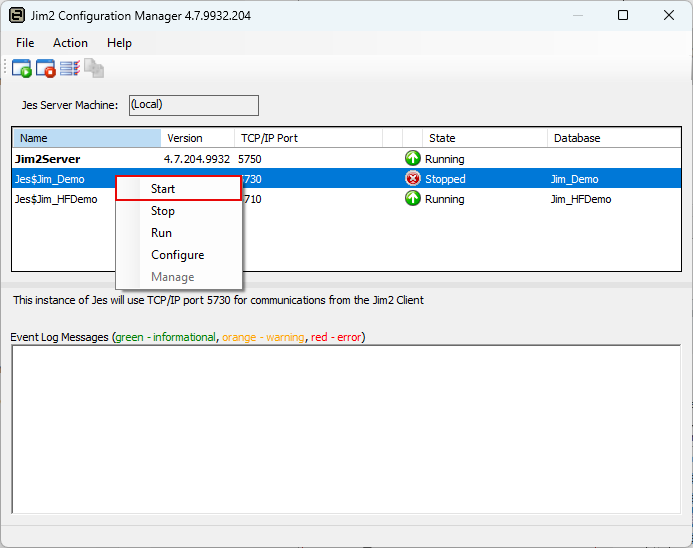Click the Configure list toolbar icon
693x548 pixels.
click(70, 68)
